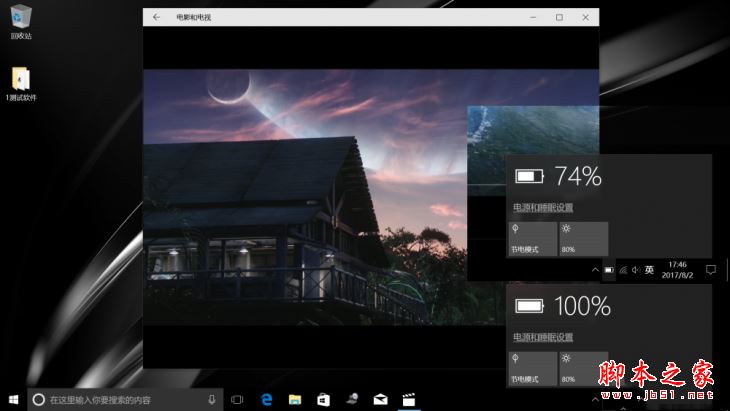
Task: Close the 电影和电视 window
Action: pyautogui.click(x=586, y=17)
